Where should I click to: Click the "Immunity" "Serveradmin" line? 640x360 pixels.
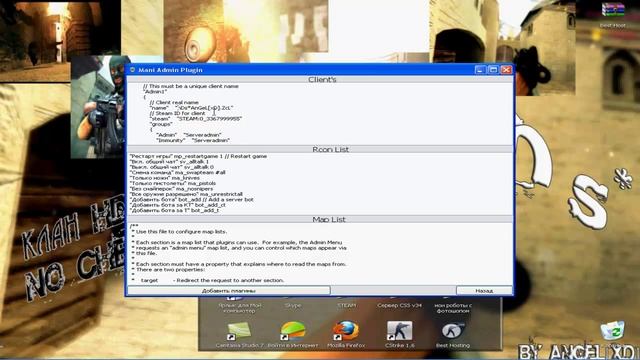[193, 140]
